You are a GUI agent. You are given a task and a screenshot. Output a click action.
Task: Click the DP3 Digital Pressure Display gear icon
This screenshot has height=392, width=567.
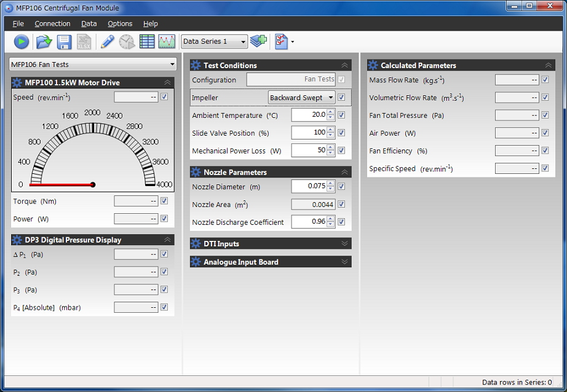pos(17,240)
